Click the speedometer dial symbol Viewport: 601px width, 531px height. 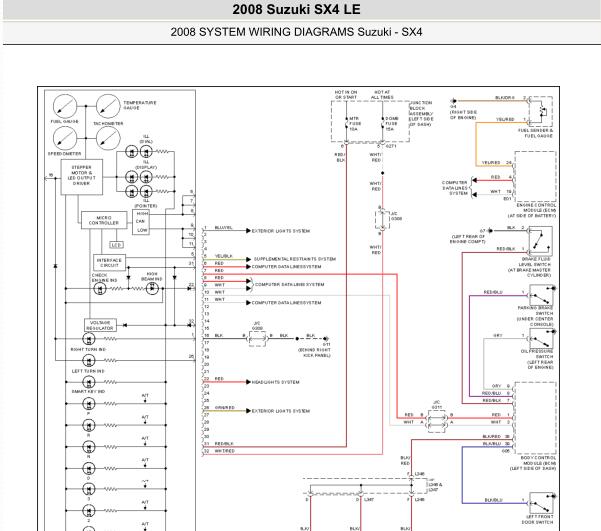tap(65, 138)
